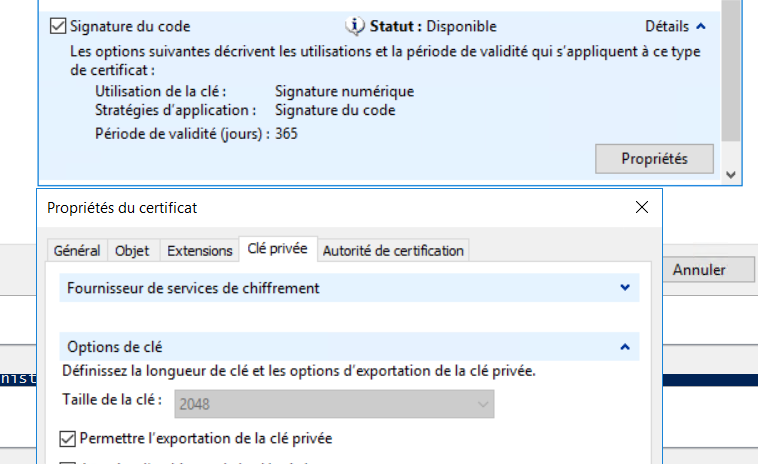The width and height of the screenshot is (758, 464).
Task: Select the Extensions tab
Action: (198, 251)
